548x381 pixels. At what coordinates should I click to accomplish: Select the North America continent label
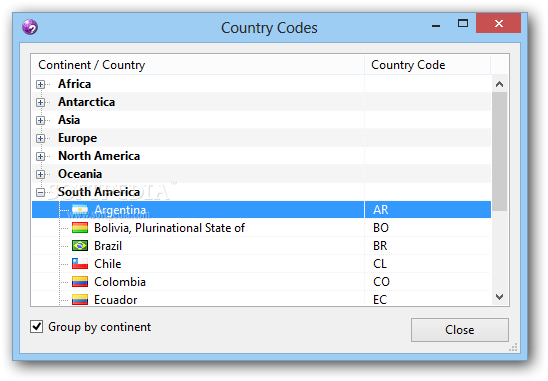(x=99, y=156)
